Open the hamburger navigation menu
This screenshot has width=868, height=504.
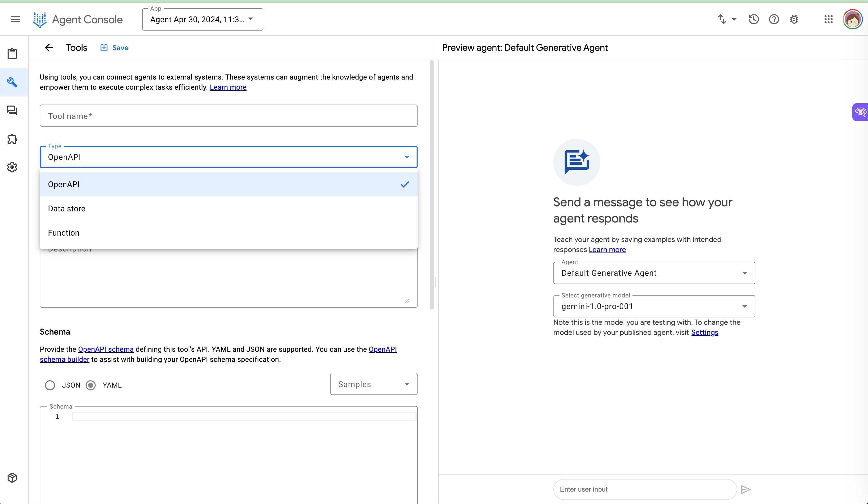pyautogui.click(x=15, y=19)
